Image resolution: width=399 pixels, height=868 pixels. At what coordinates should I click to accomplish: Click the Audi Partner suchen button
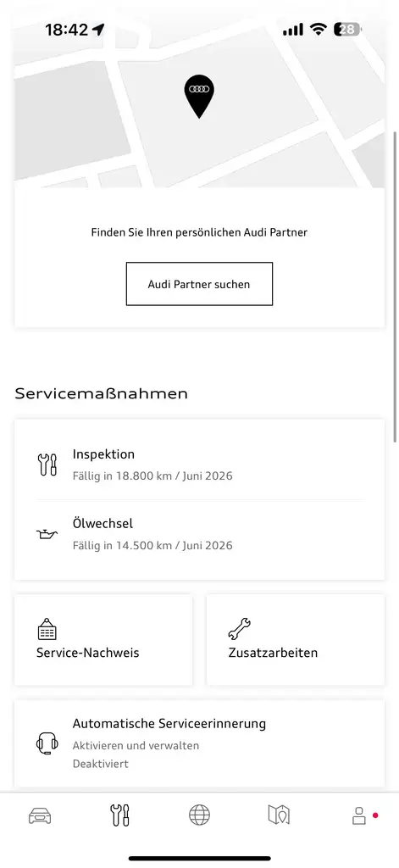click(x=199, y=284)
